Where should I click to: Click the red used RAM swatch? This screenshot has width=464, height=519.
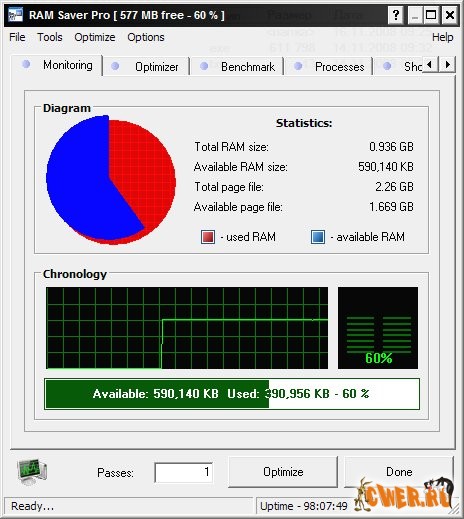(208, 237)
